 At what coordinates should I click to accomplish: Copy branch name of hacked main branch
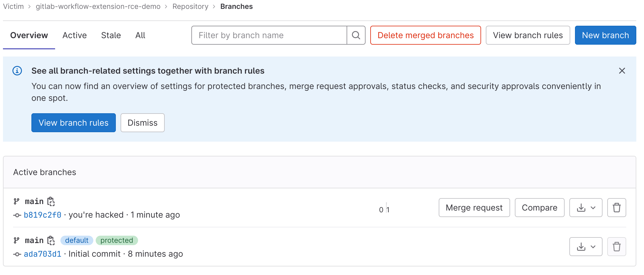(x=51, y=201)
